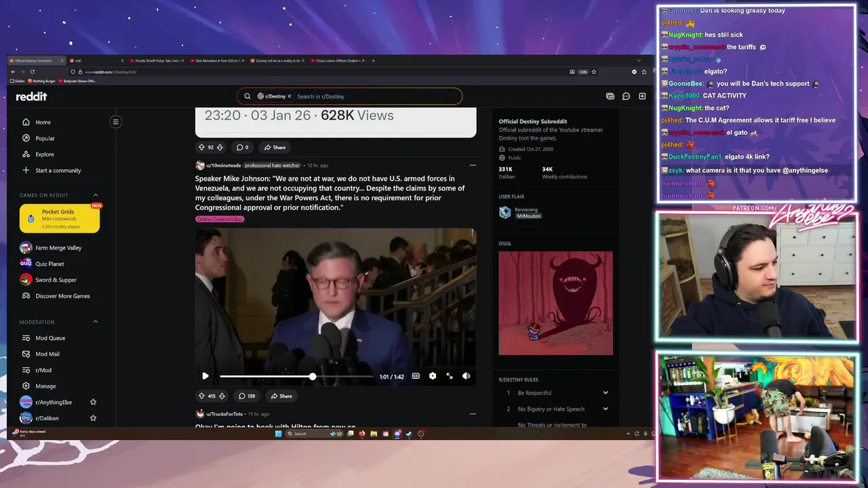This screenshot has width=868, height=488.
Task: Collapse the Games on Reddit section
Action: [96, 195]
